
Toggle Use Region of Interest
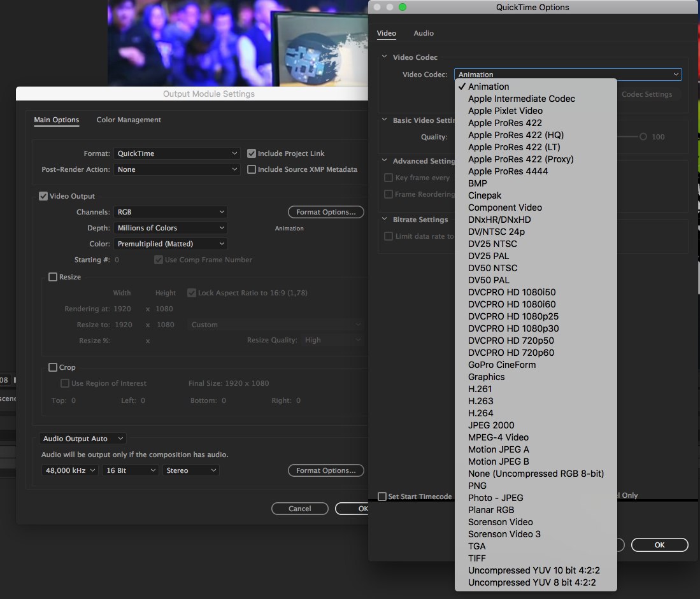click(x=65, y=383)
